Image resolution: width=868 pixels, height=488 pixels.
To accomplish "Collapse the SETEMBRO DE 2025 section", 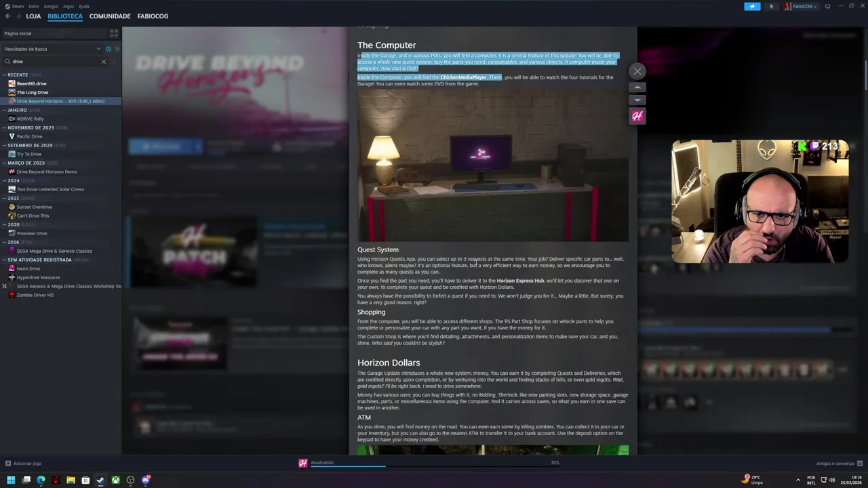I will coord(5,145).
